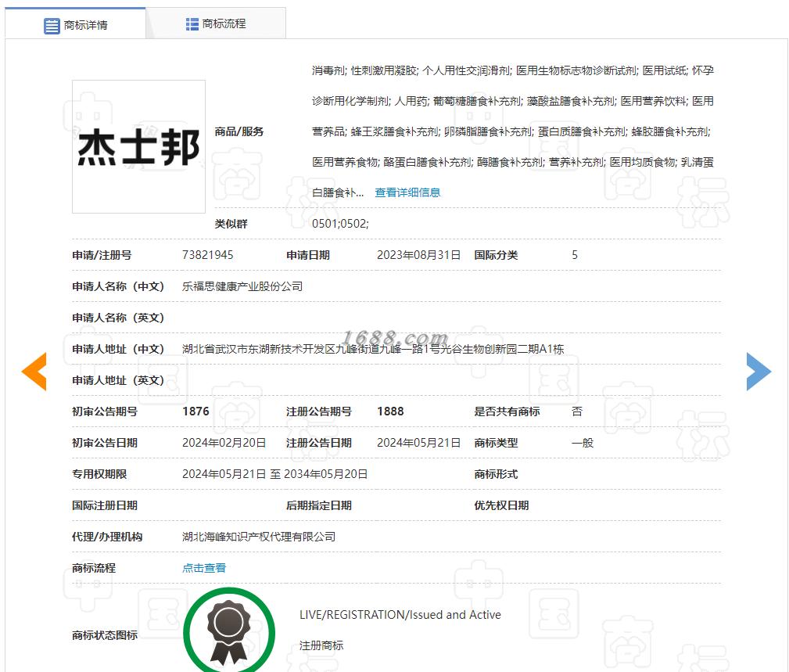
Task: Select the 注册商标 status text
Action: pos(321,645)
